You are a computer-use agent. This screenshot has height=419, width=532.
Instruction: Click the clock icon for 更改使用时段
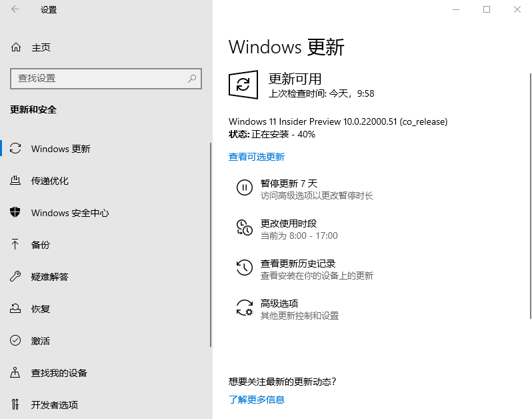tap(244, 228)
